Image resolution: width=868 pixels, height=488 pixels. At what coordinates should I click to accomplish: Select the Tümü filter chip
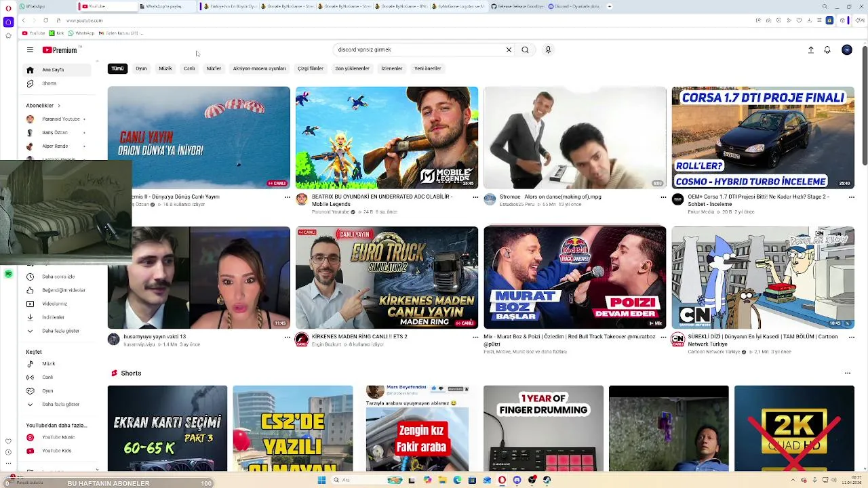click(x=118, y=68)
